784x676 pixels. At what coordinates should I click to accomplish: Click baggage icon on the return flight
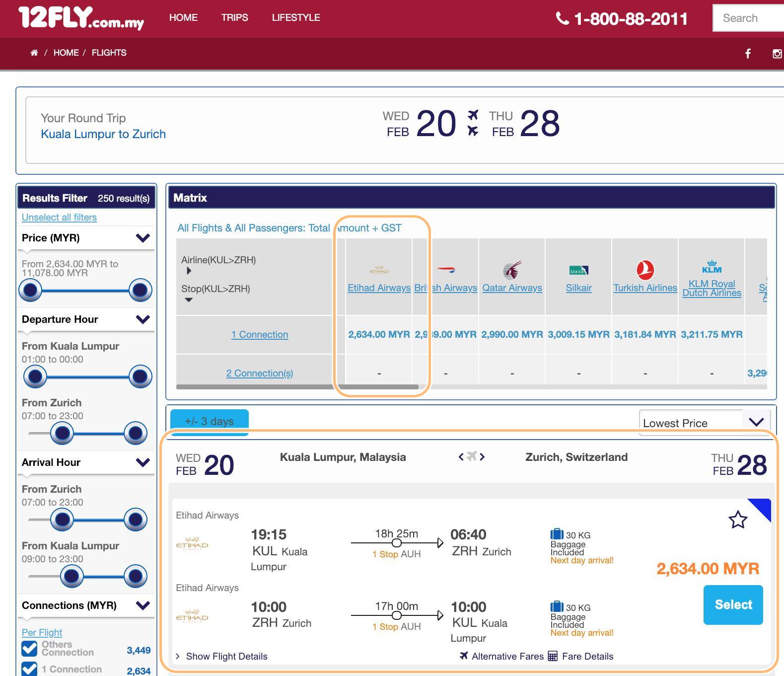tap(557, 606)
